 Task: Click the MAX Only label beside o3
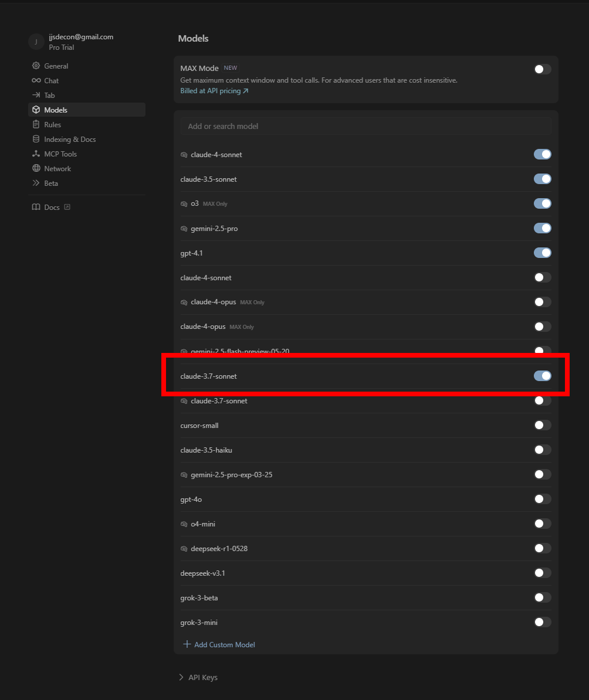pyautogui.click(x=215, y=204)
